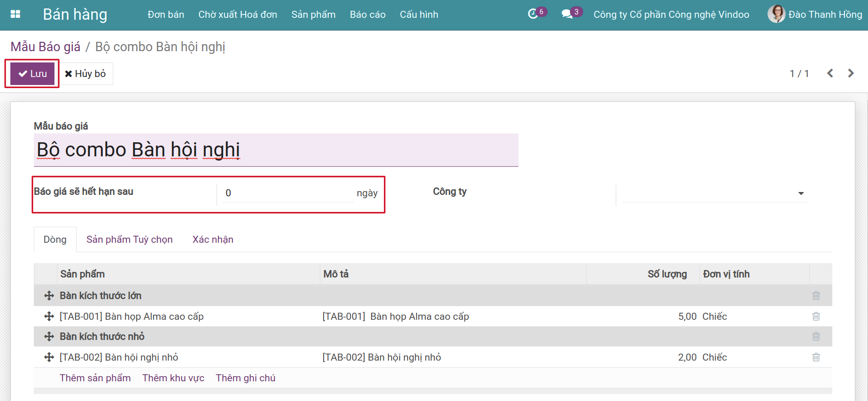Go to the next record arrow
Viewport: 868px width, 401px height.
pos(851,73)
